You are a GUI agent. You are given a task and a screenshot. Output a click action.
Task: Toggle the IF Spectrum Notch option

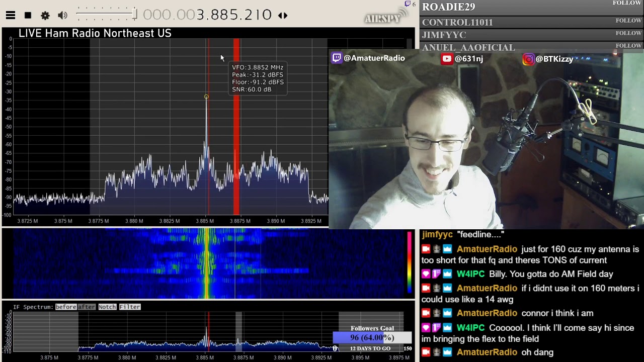click(107, 307)
